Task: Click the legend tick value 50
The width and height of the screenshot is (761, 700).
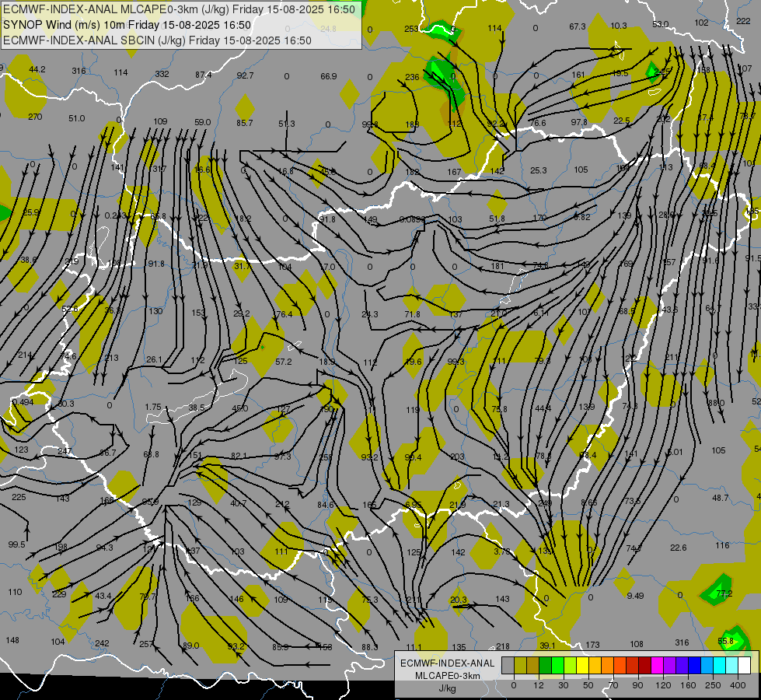Action: tap(588, 685)
